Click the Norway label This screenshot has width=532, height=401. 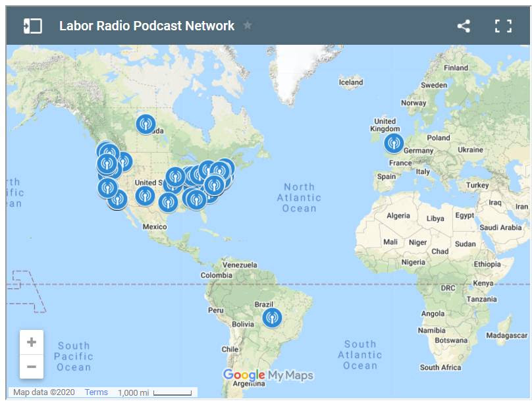click(x=413, y=103)
